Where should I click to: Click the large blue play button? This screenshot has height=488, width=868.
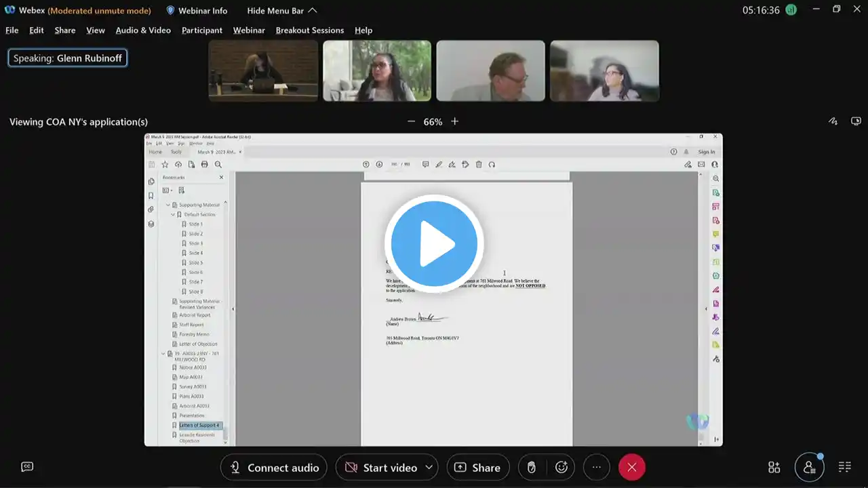[434, 243]
